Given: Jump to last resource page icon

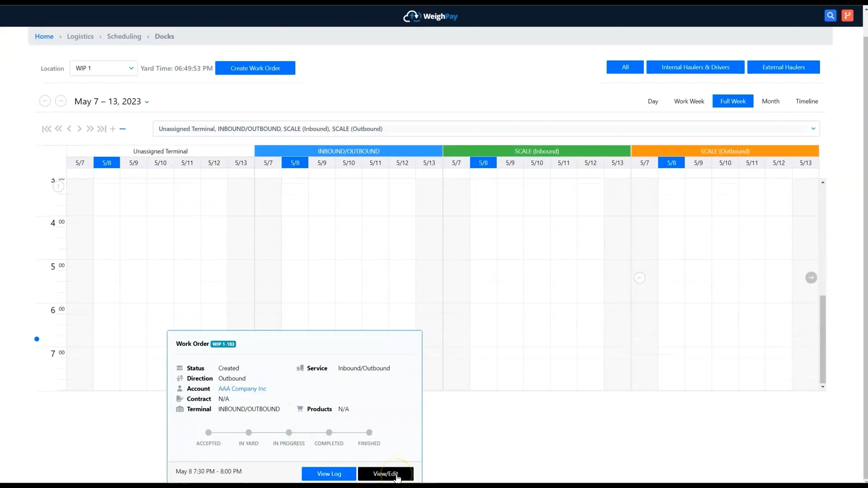Looking at the screenshot, I should coord(102,129).
